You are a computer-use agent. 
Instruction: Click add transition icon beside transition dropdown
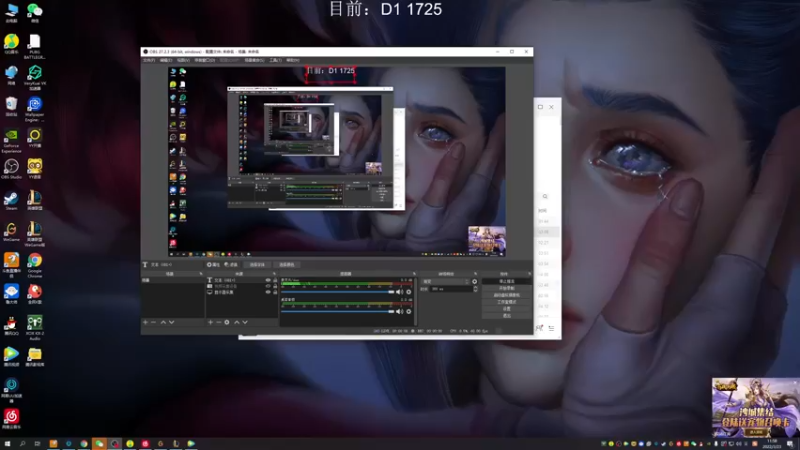[474, 282]
